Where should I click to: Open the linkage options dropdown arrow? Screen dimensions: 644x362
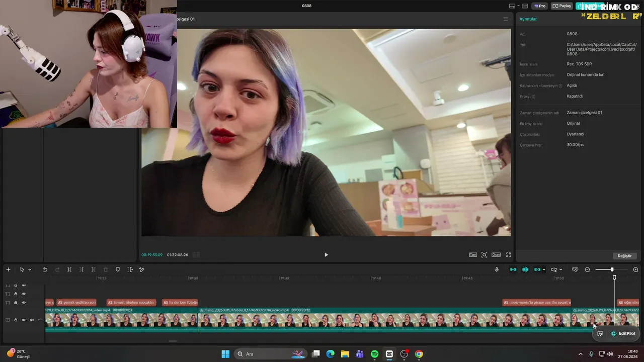[544, 270]
